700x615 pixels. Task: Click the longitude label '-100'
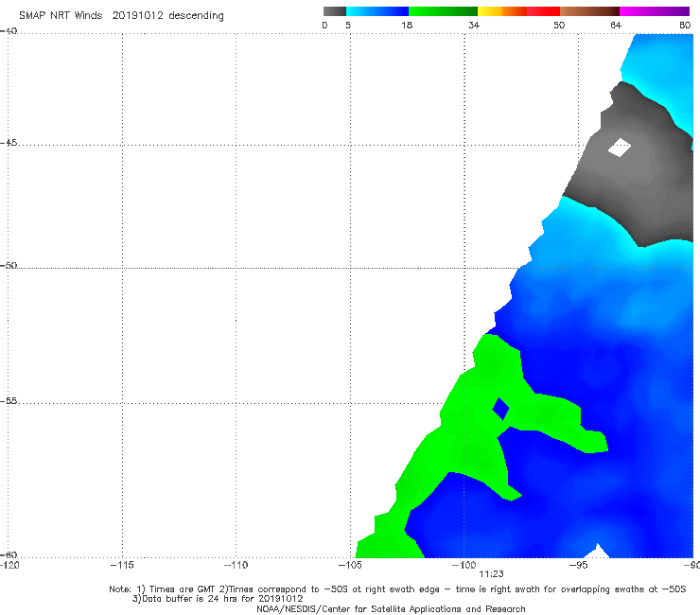coord(464,565)
